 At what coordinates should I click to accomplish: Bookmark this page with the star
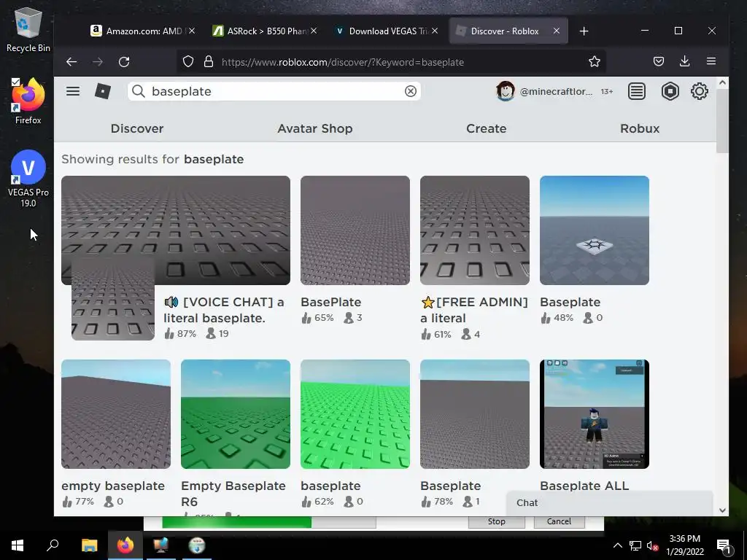(594, 61)
